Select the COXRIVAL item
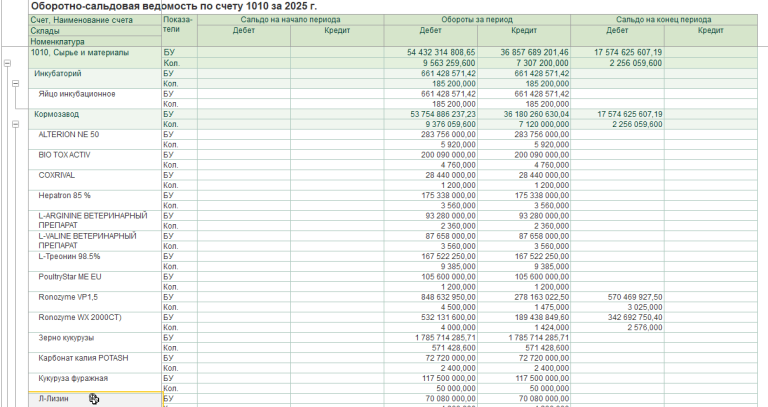The image size is (768, 407). [x=57, y=175]
